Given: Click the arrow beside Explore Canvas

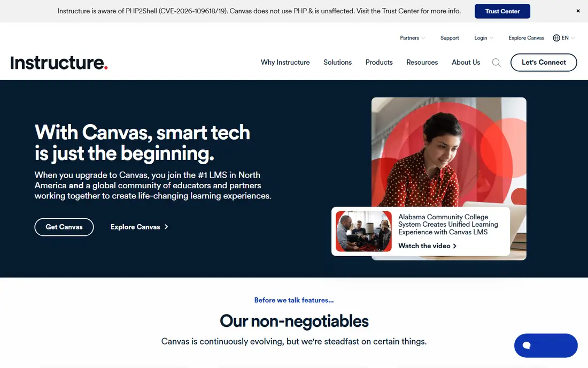Looking at the screenshot, I should (166, 227).
